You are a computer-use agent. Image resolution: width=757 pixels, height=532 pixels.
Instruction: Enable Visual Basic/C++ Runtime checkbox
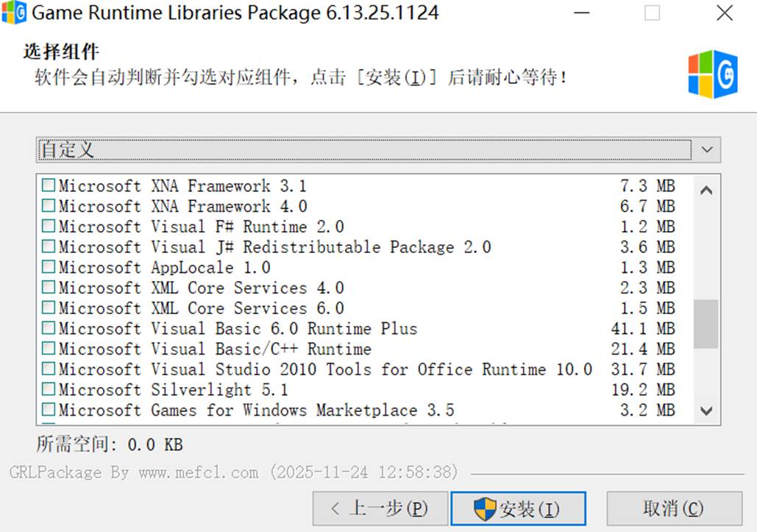[x=49, y=348]
